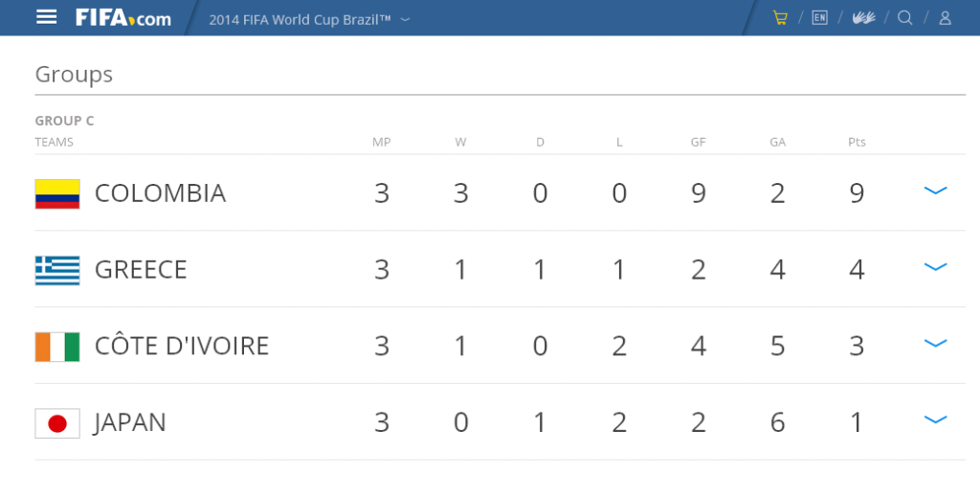Open the COLOMBIA team link

(160, 193)
